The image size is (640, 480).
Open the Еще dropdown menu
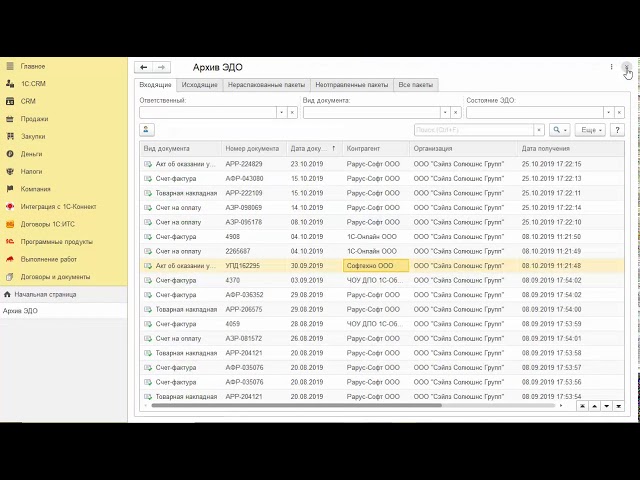click(590, 130)
